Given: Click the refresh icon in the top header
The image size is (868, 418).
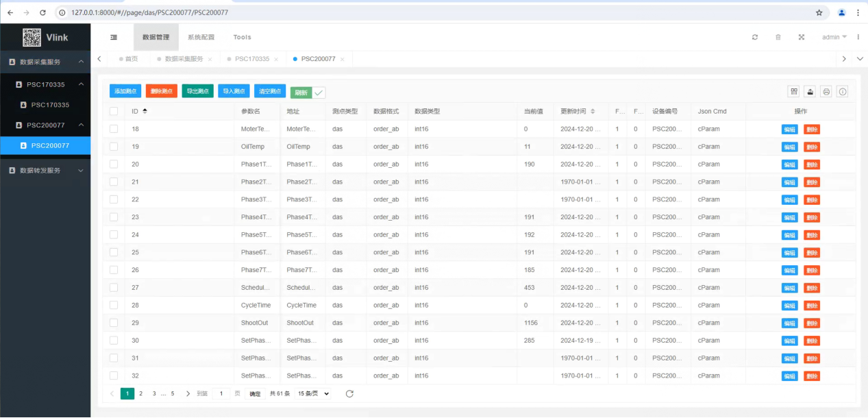Looking at the screenshot, I should point(755,37).
